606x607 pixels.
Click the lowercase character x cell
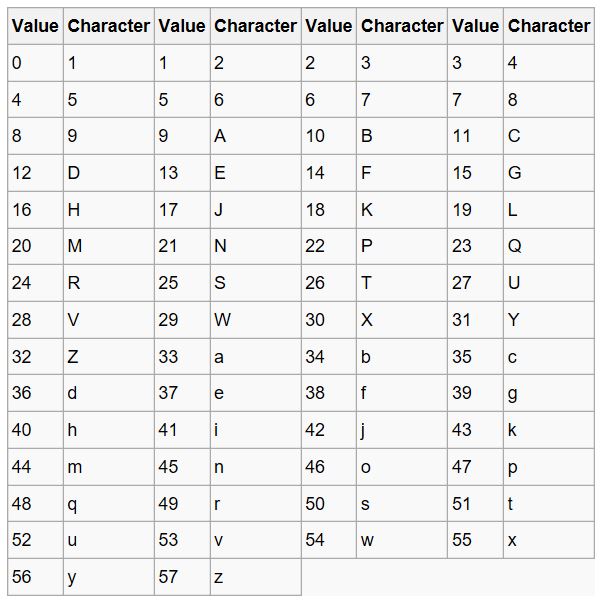(549, 540)
